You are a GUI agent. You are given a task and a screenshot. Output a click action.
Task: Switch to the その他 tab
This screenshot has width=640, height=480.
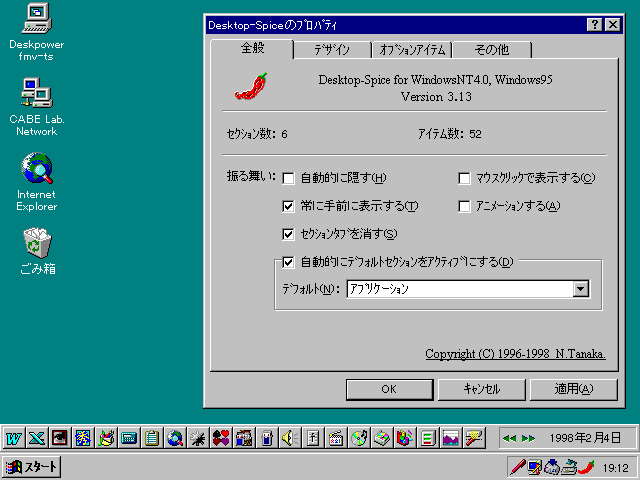point(492,50)
